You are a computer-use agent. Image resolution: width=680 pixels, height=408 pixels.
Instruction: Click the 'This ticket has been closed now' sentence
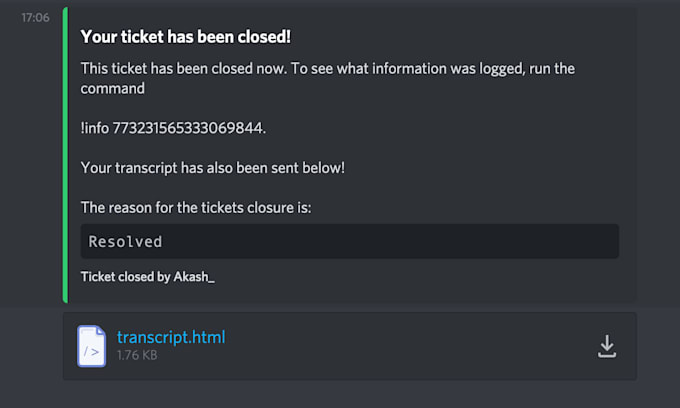point(184,69)
